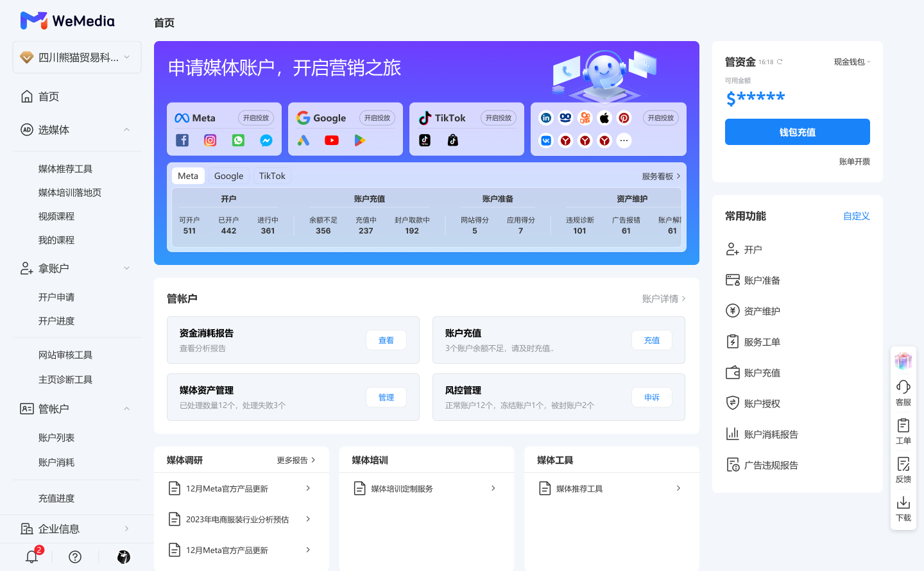The image size is (924, 571).
Task: Open 反馈 feedback in floating toolbar
Action: [x=903, y=470]
